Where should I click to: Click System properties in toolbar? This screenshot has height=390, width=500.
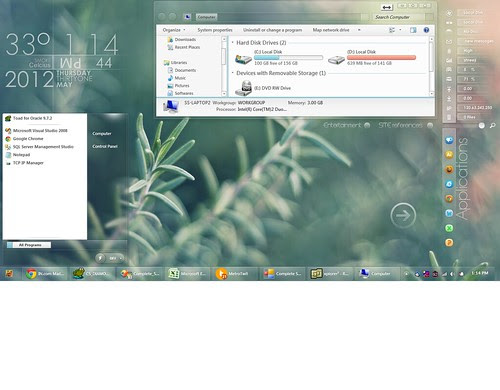(215, 30)
